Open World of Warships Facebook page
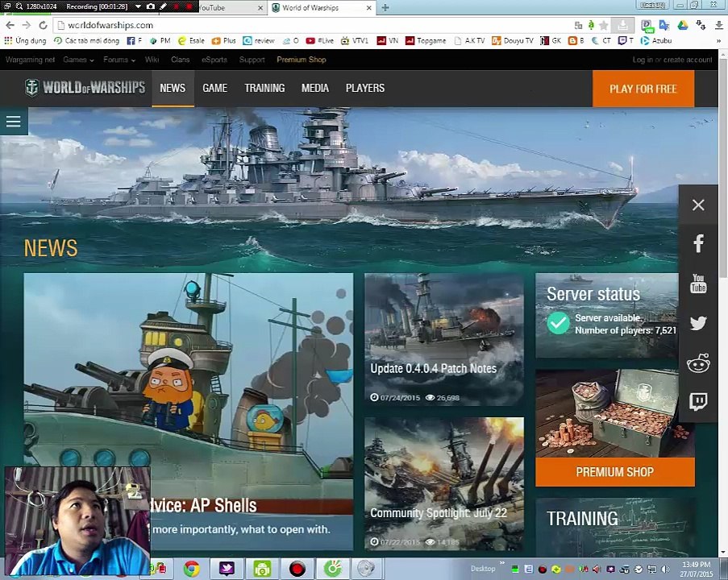Image resolution: width=728 pixels, height=580 pixels. [x=698, y=243]
